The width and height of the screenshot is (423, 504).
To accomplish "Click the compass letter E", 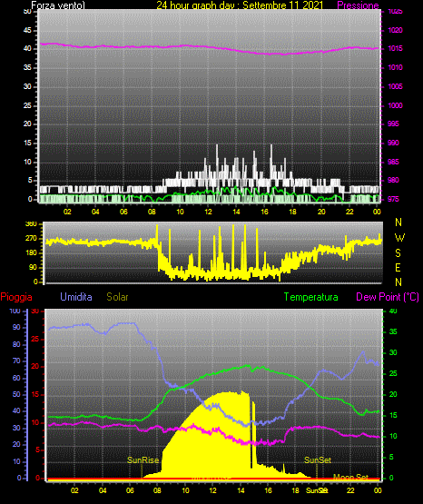I will (x=398, y=267).
